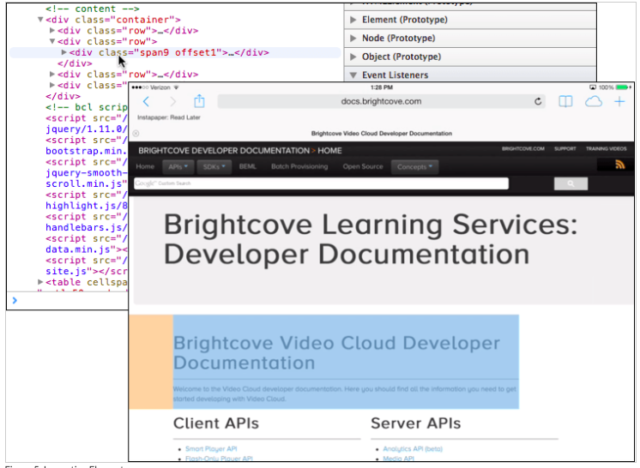Open the SDKs dropdown menu
The height and width of the screenshot is (468, 640).
[215, 166]
